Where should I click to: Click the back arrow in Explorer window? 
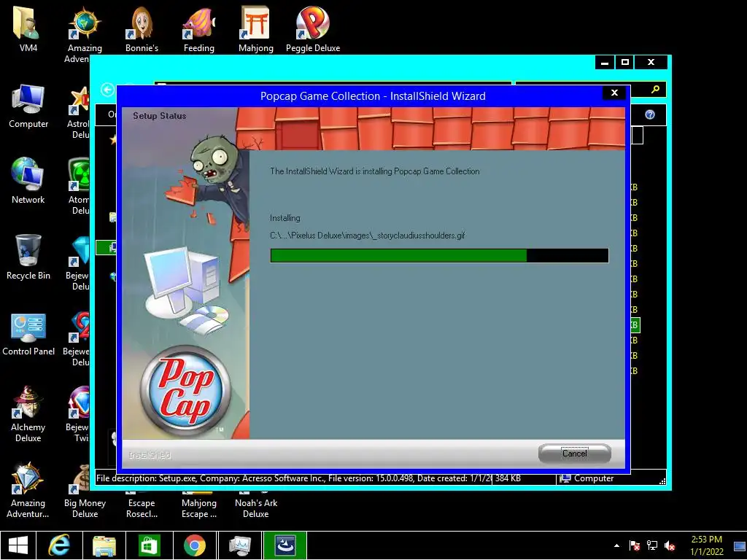(108, 90)
